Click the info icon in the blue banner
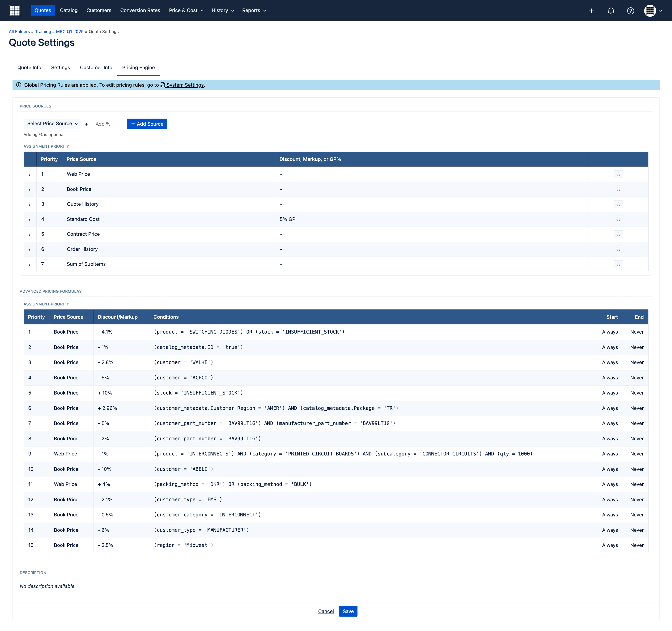Viewport: 672px width, 631px height. 19,85
